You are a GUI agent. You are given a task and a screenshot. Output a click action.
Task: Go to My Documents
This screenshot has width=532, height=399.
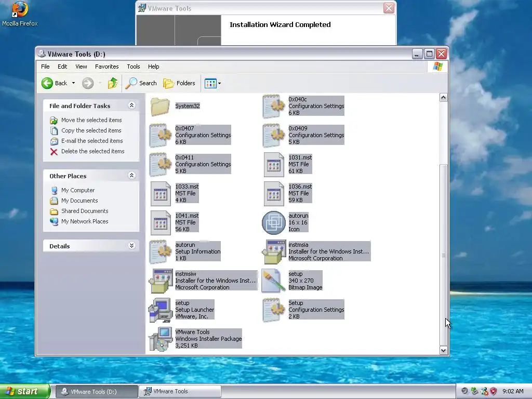click(79, 201)
